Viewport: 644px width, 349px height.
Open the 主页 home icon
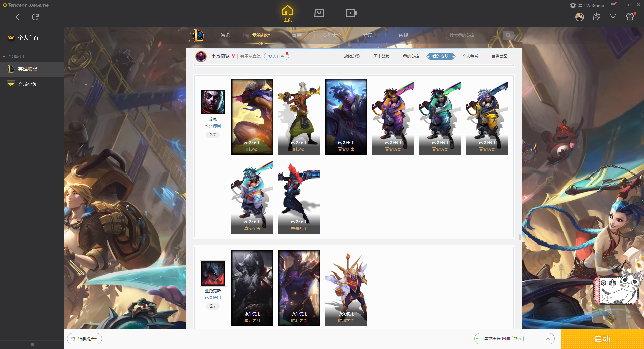288,13
